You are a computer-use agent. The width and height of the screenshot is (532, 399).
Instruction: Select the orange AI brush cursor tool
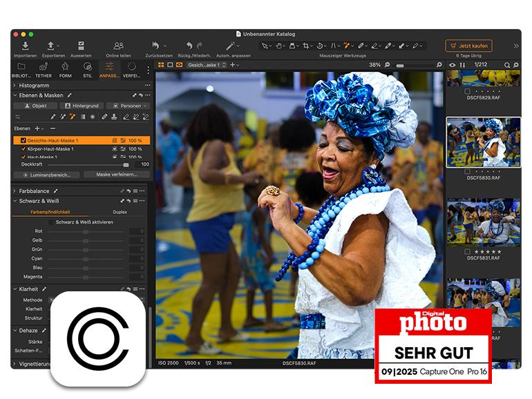point(346,46)
